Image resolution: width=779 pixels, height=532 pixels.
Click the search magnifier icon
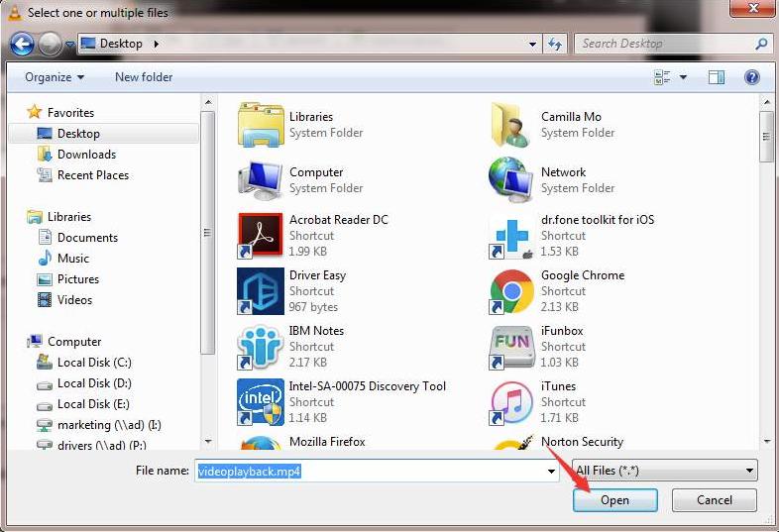[761, 44]
